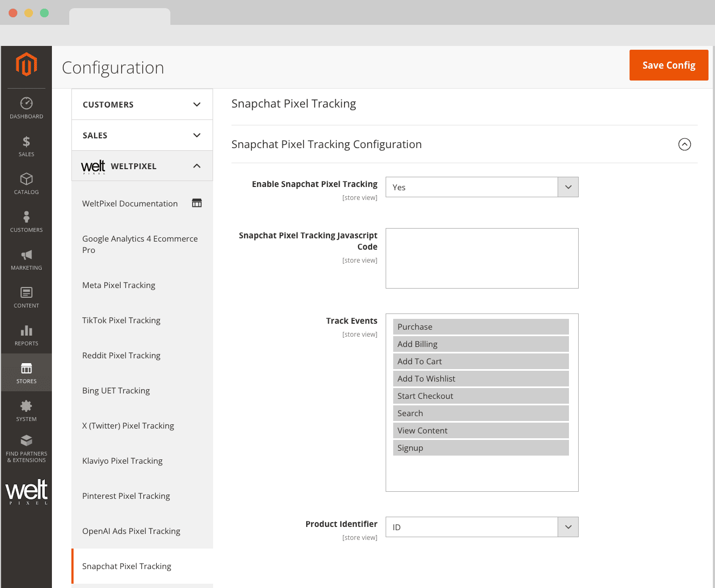Click Snapchat Pixel Tracking Javascript Code textarea

tap(482, 258)
